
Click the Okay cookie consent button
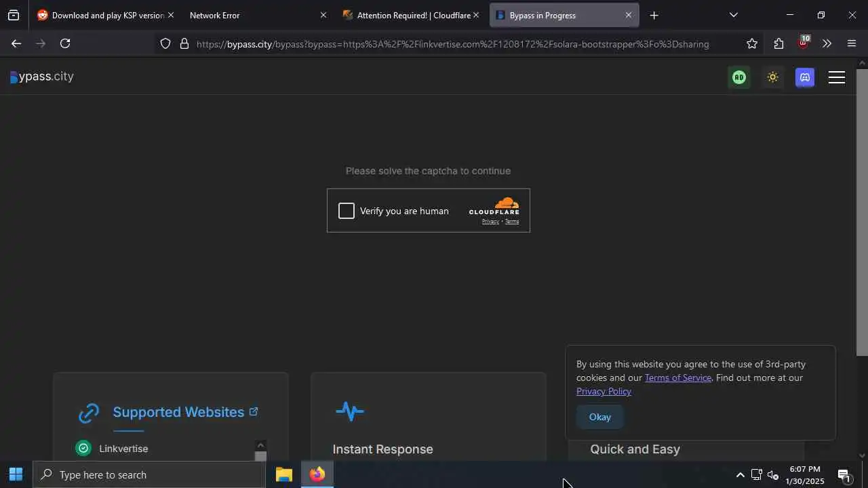(600, 417)
